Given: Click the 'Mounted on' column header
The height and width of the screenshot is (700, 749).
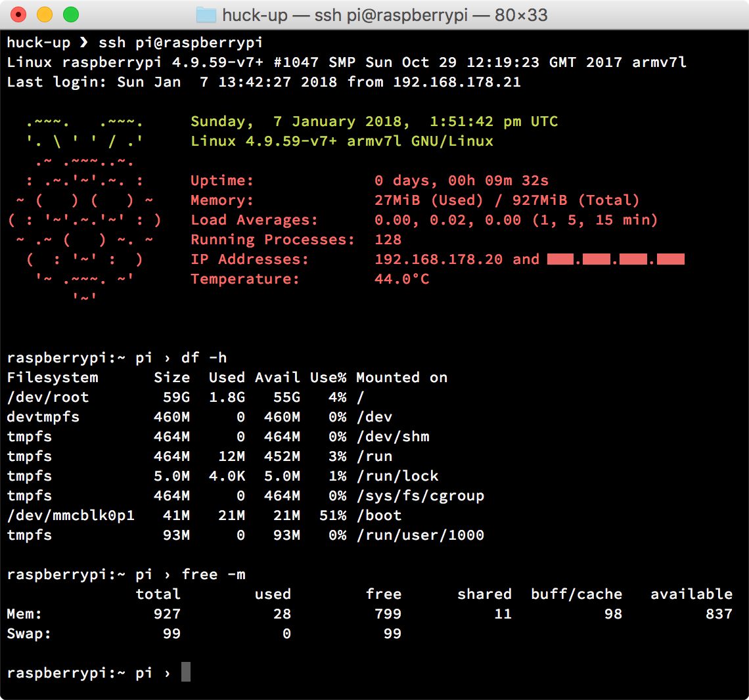Looking at the screenshot, I should pyautogui.click(x=401, y=378).
